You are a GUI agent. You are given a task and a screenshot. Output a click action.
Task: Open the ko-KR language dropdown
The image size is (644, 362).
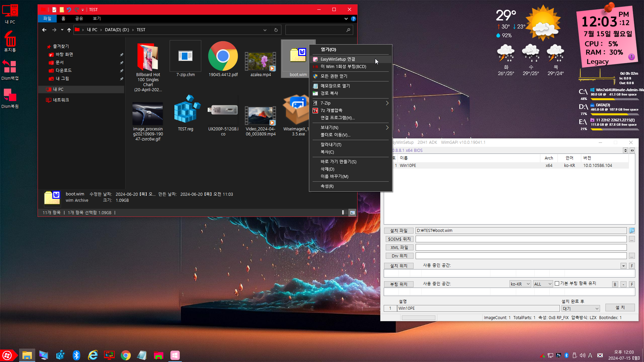(520, 284)
